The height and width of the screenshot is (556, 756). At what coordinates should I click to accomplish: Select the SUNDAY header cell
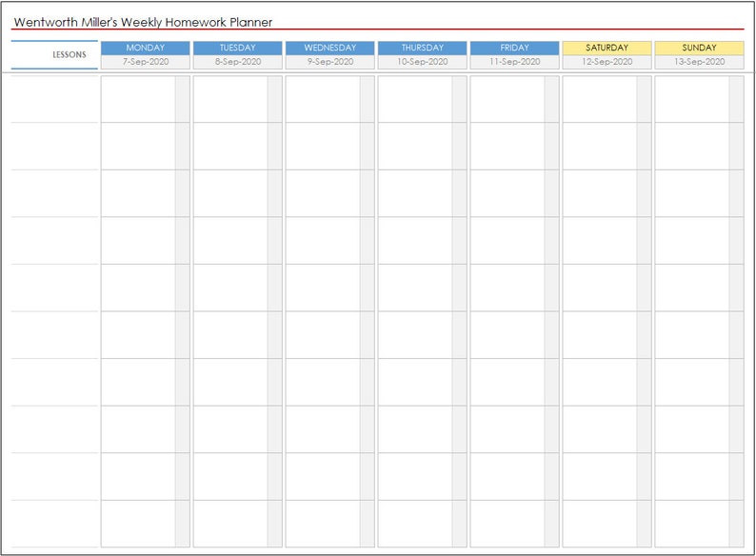(x=699, y=48)
